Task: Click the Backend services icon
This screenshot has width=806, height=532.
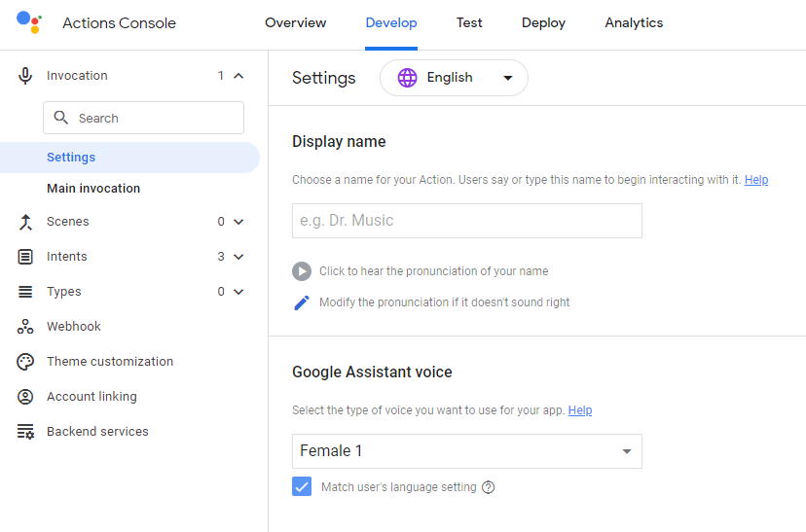Action: pyautogui.click(x=25, y=432)
